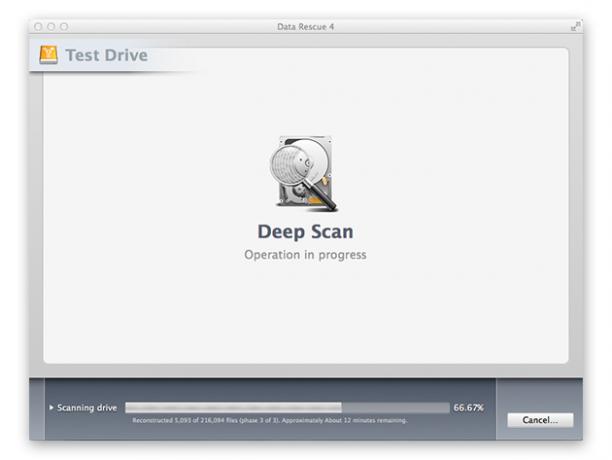612x460 pixels.
Task: Minimize the Data Rescue 4 window
Action: pos(51,27)
